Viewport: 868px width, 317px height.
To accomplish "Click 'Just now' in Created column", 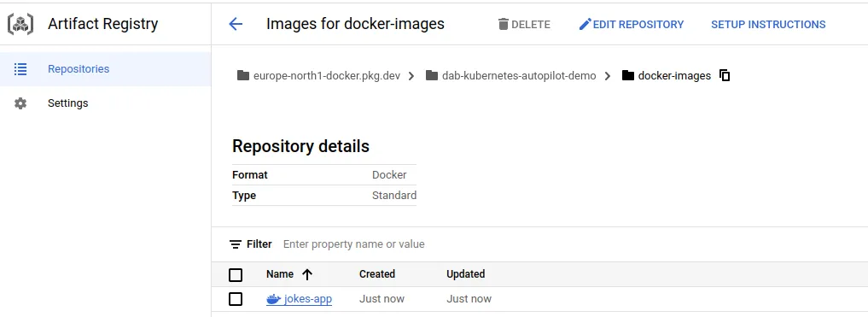I will tap(382, 299).
